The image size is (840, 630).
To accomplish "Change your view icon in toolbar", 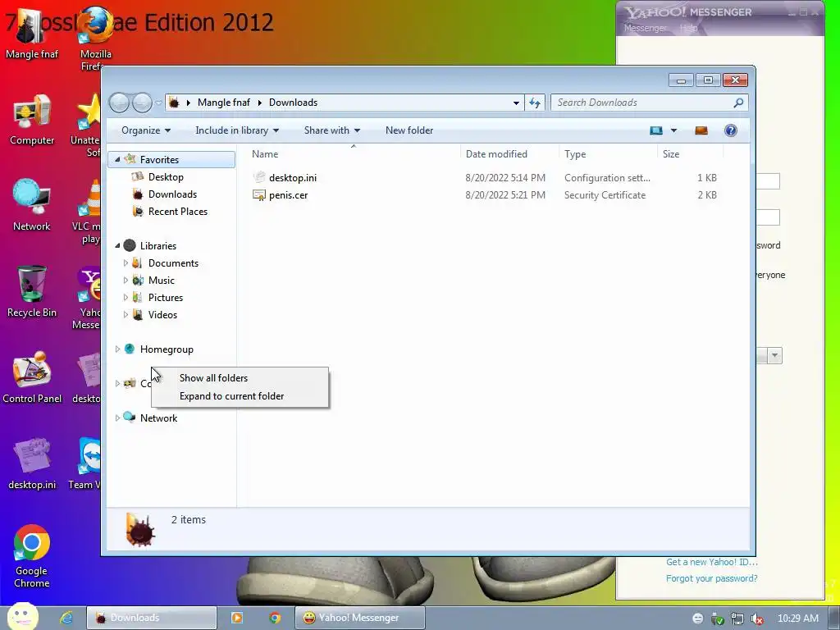I will tap(655, 130).
